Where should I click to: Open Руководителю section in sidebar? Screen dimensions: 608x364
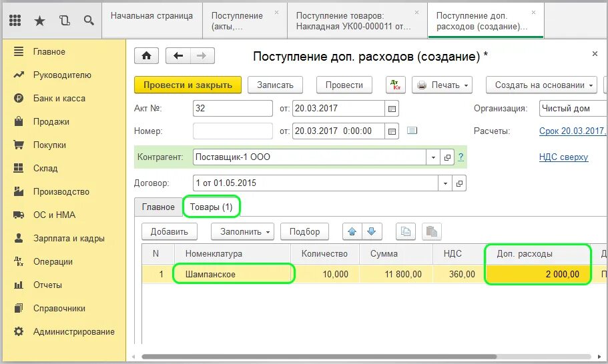[x=62, y=75]
